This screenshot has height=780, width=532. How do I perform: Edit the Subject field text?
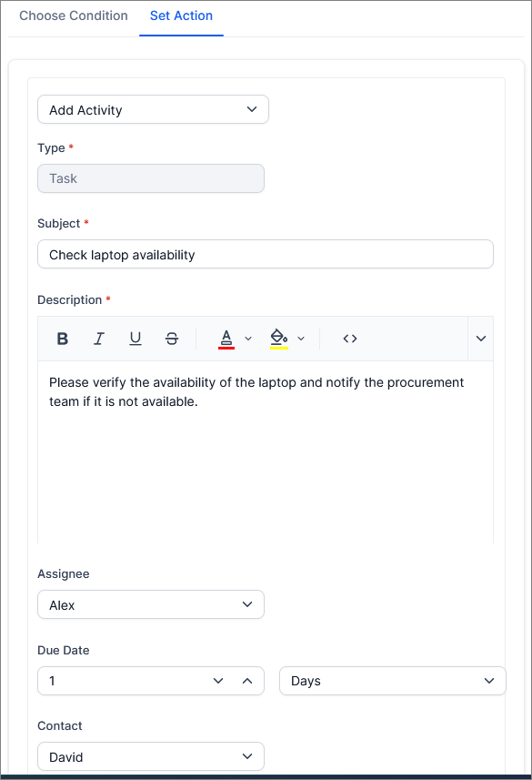(x=266, y=254)
